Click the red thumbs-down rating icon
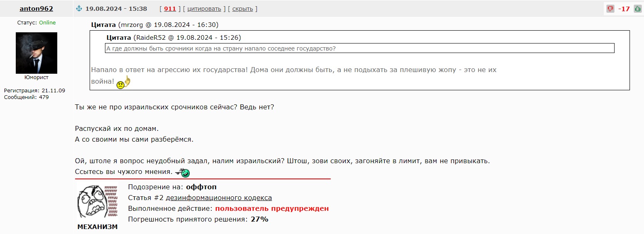Image resolution: width=644 pixels, height=234 pixels. click(610, 9)
